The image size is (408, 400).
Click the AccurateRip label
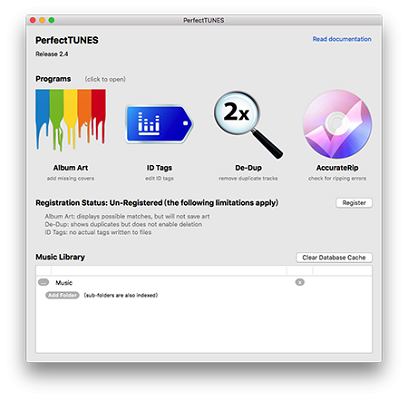[x=337, y=168]
